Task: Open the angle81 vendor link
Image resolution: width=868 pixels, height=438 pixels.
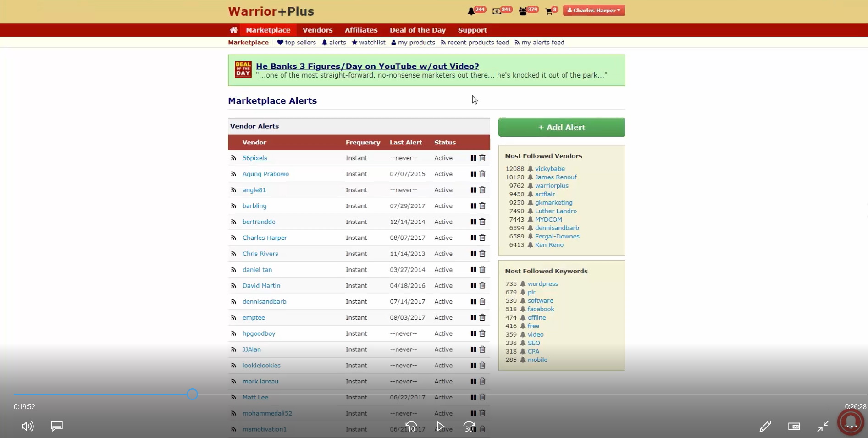Action: point(254,190)
